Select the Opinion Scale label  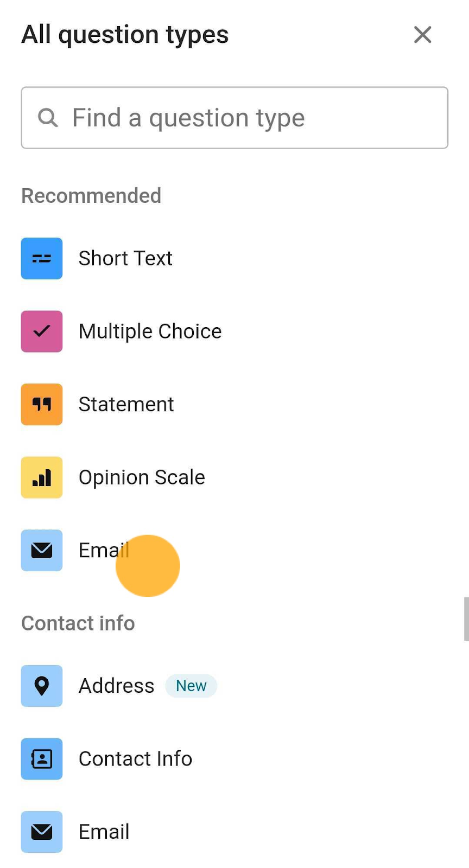(142, 477)
